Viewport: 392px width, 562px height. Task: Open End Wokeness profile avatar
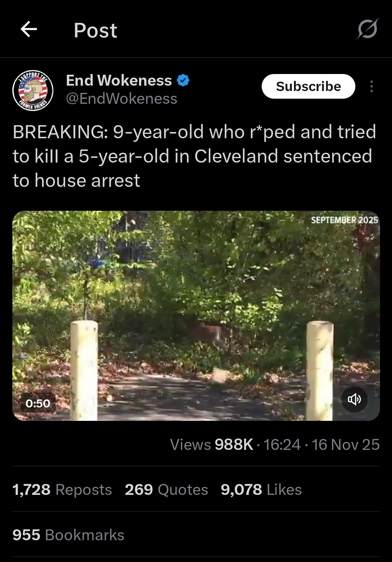(x=33, y=90)
